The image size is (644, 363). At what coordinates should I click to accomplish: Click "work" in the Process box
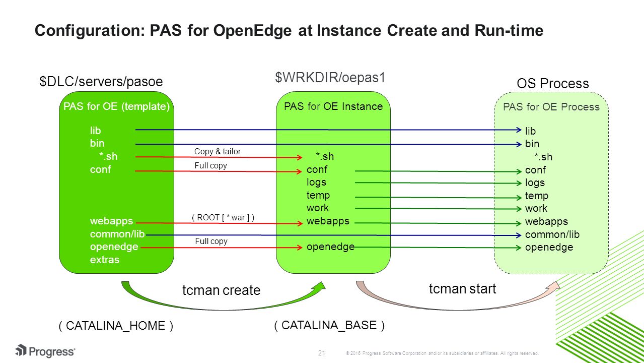536,208
